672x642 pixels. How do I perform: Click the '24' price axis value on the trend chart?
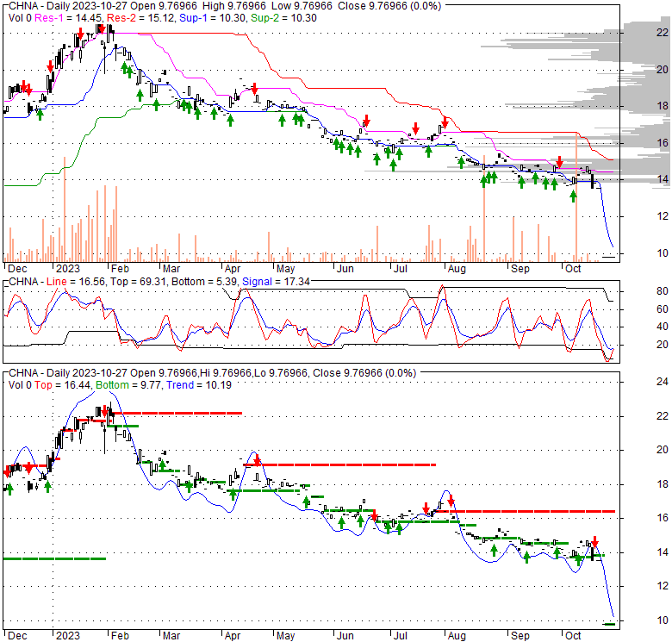coord(663,382)
